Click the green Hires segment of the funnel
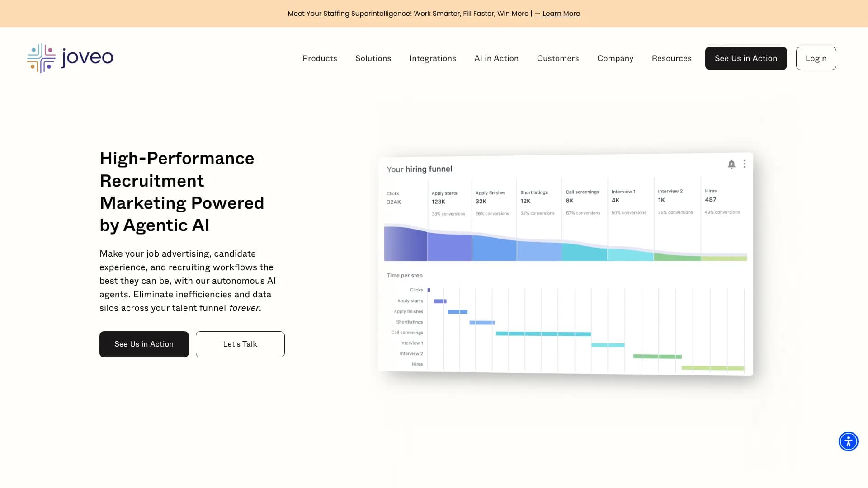 point(723,258)
